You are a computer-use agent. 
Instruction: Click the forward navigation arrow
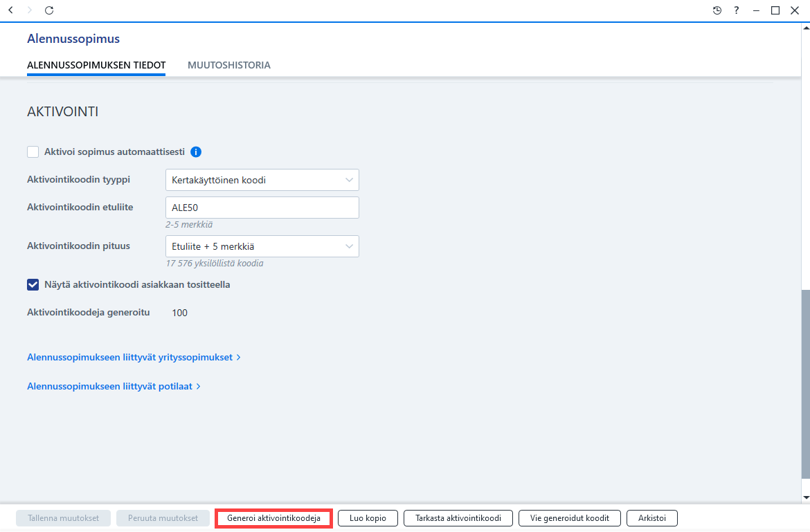pos(30,10)
